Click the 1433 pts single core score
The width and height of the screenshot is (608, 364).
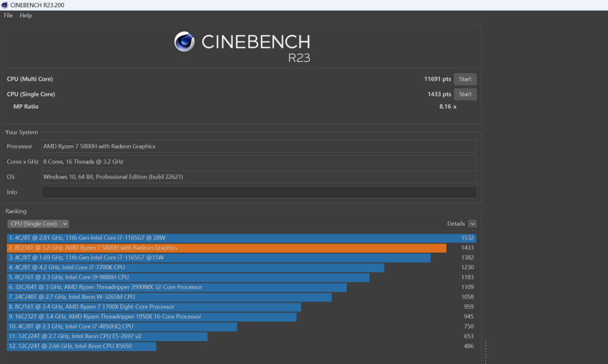pyautogui.click(x=439, y=94)
